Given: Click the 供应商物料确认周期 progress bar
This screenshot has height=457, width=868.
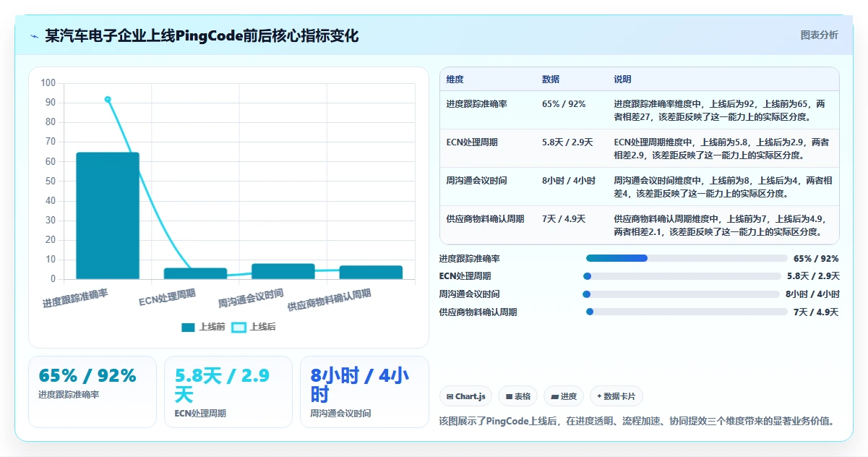Looking at the screenshot, I should point(687,312).
